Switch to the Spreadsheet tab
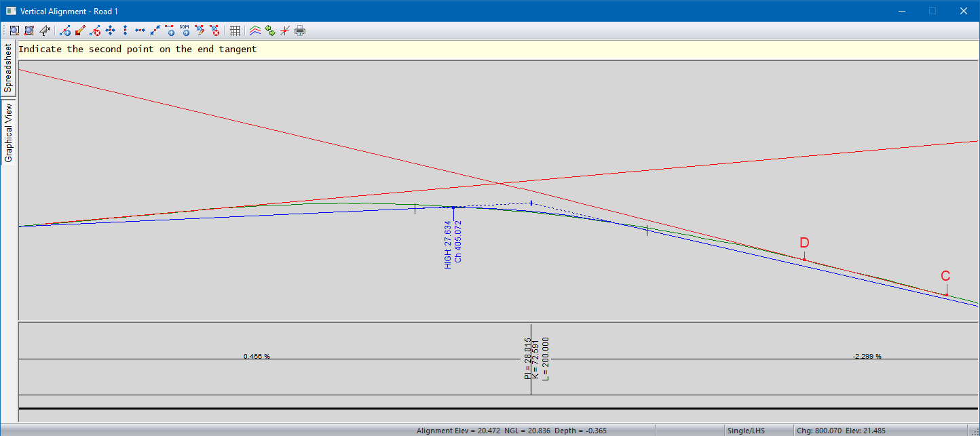Image resolution: width=980 pixels, height=436 pixels. click(8, 68)
